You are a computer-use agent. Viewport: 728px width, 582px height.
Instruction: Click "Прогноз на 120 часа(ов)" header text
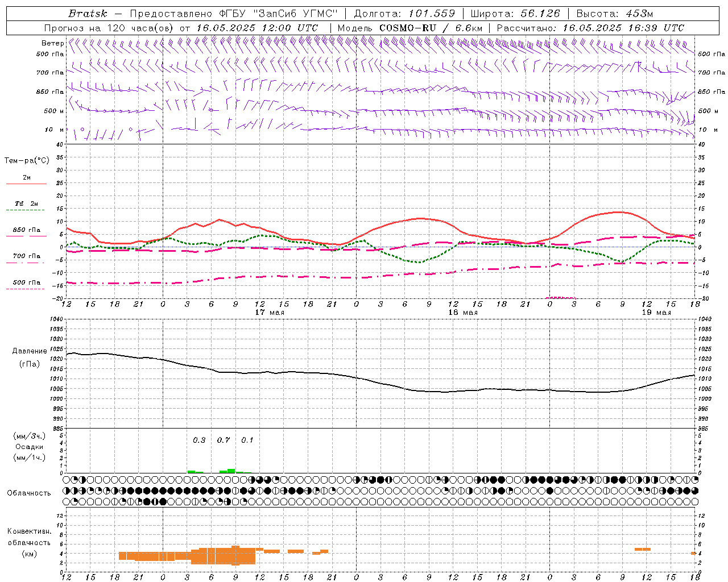click(x=109, y=28)
